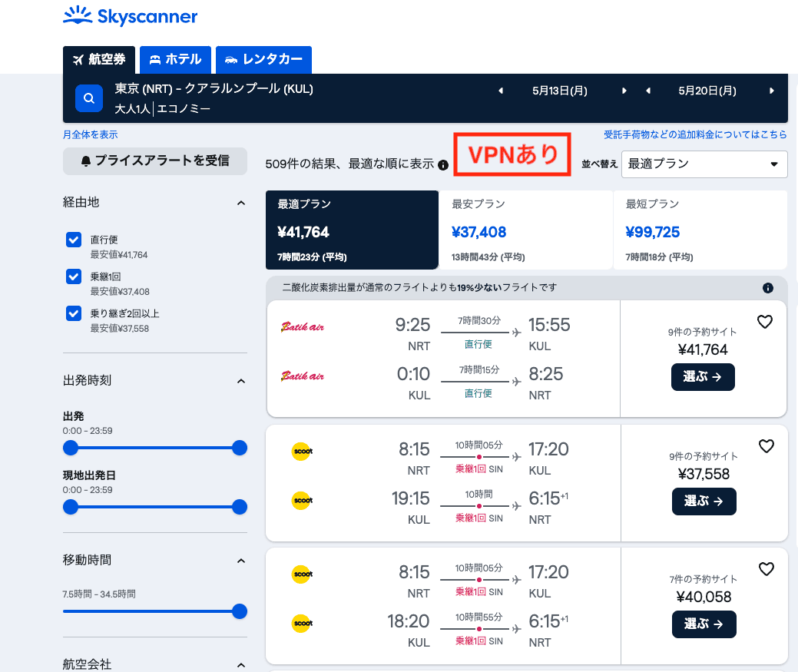
Task: Select the 最短プラン ¥99,725 tab
Action: [700, 230]
